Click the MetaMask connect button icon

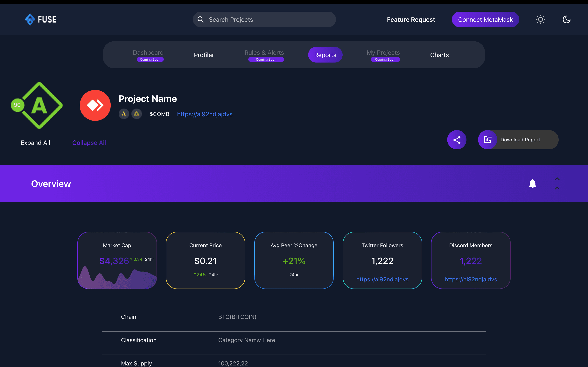(x=485, y=19)
